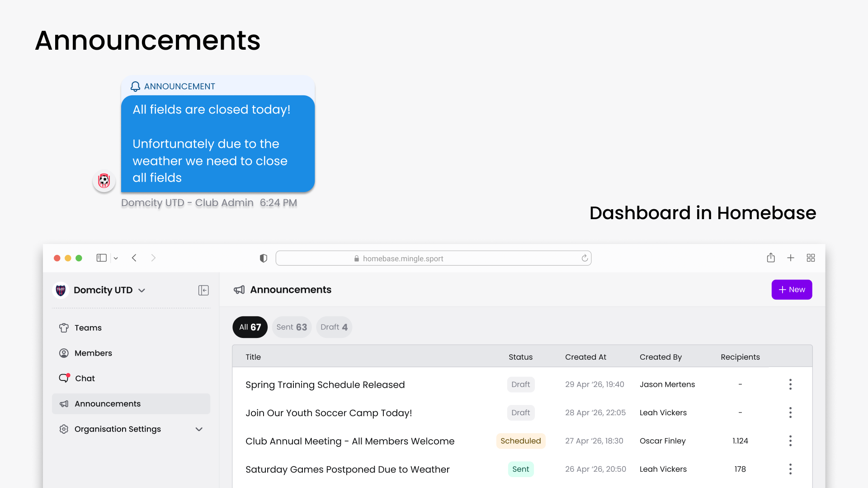Click Draft badge on Spring Training row
Image resolution: width=868 pixels, height=488 pixels.
coord(520,385)
